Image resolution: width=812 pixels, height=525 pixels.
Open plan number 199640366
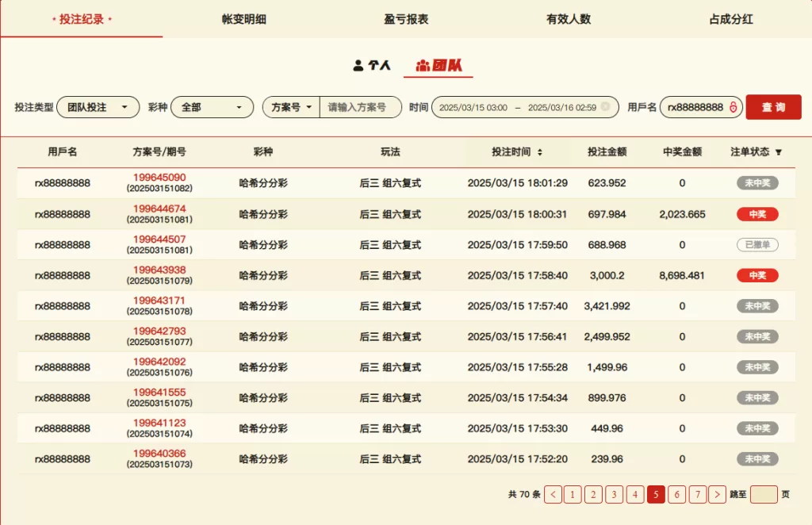pyautogui.click(x=159, y=453)
